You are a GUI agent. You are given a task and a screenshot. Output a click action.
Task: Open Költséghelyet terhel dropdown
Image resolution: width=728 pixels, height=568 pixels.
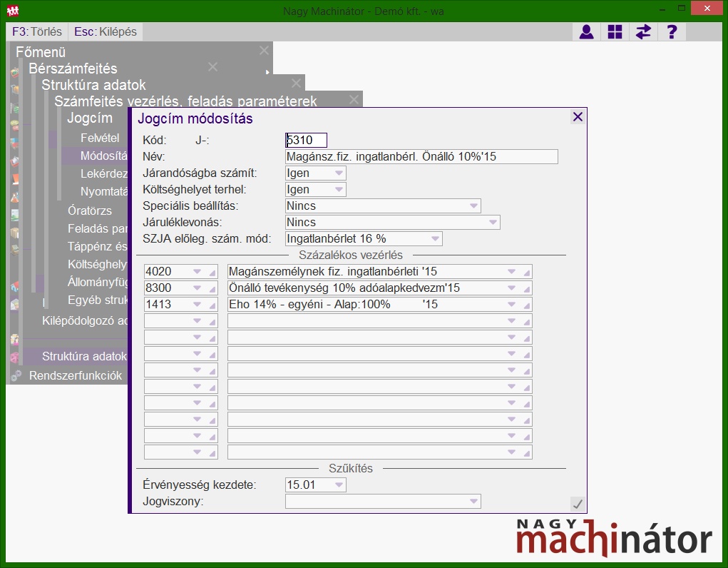coord(339,189)
